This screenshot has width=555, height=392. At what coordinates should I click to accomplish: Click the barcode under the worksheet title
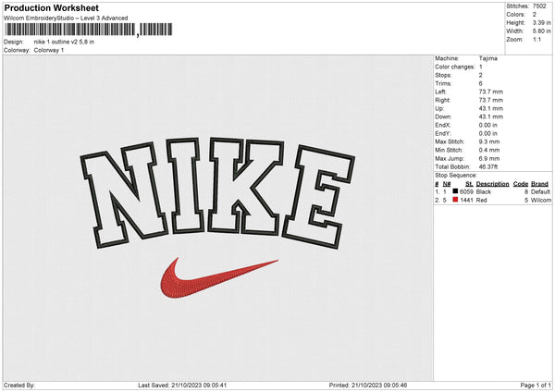tap(89, 30)
